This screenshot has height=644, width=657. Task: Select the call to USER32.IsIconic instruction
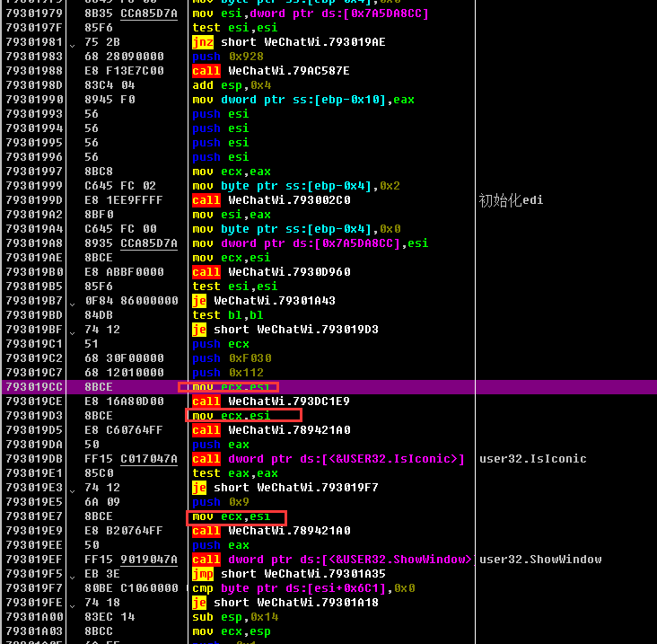pyautogui.click(x=328, y=459)
